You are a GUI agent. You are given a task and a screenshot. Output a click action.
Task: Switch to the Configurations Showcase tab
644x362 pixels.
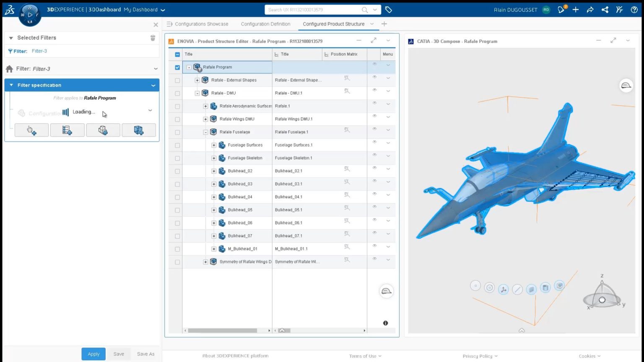point(201,24)
